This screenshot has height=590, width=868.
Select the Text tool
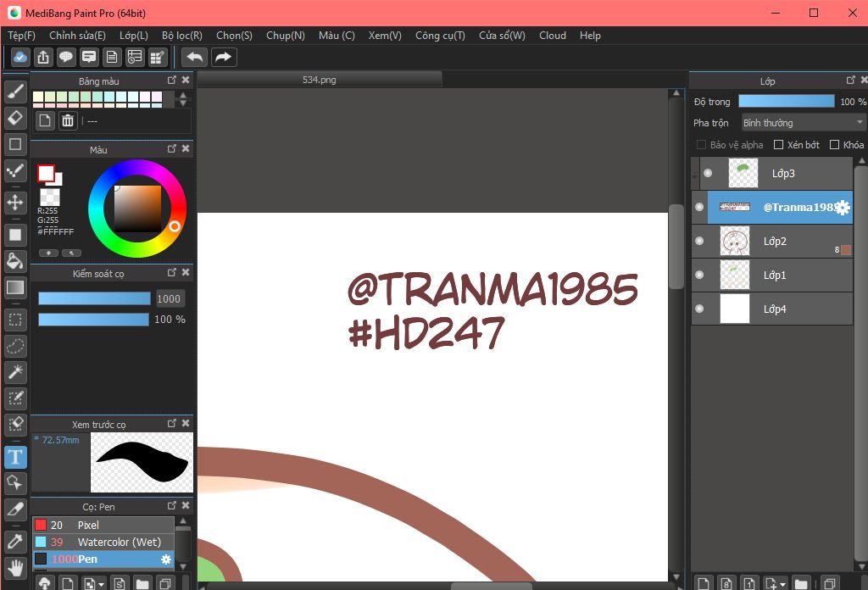(15, 457)
